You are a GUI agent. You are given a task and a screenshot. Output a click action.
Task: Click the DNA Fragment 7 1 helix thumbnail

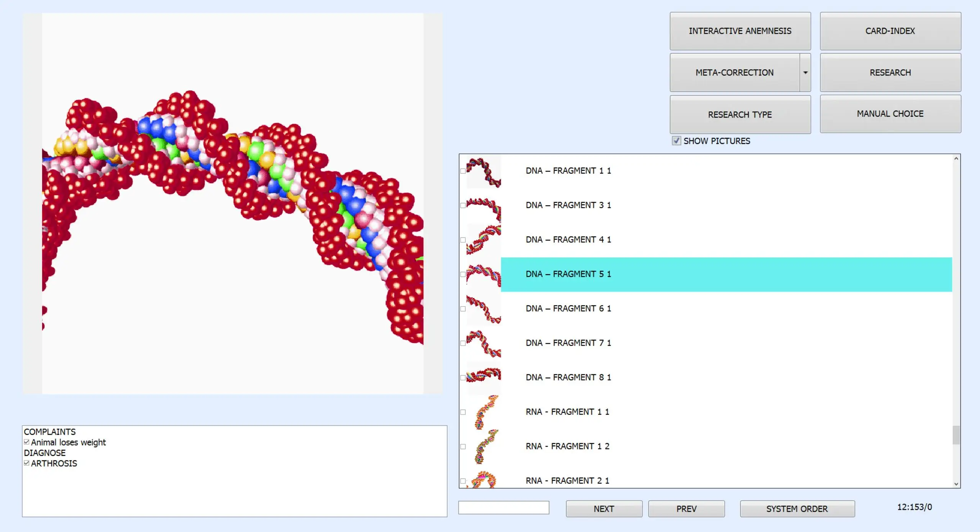(x=483, y=343)
